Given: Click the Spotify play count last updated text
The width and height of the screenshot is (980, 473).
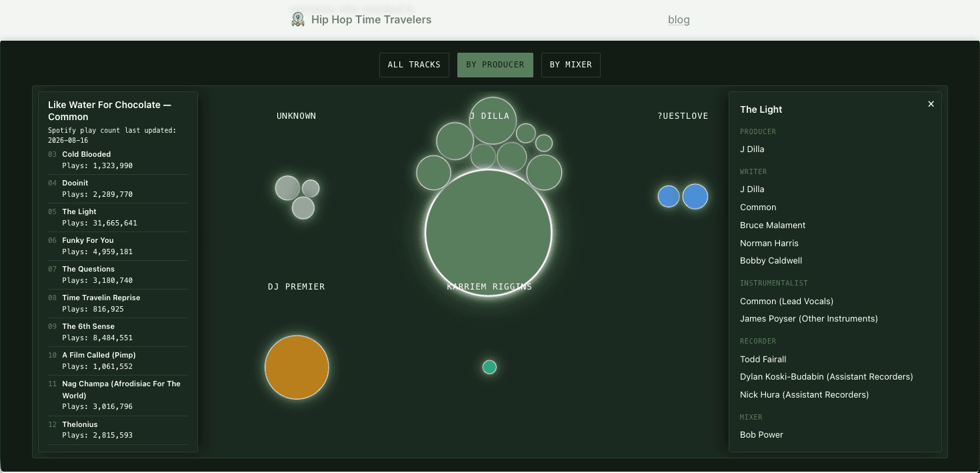Looking at the screenshot, I should (112, 135).
